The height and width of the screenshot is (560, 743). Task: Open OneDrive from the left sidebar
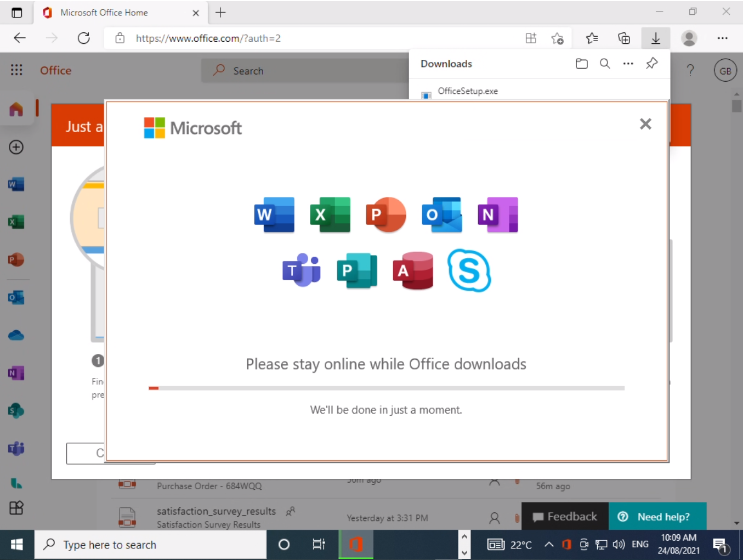pos(16,335)
